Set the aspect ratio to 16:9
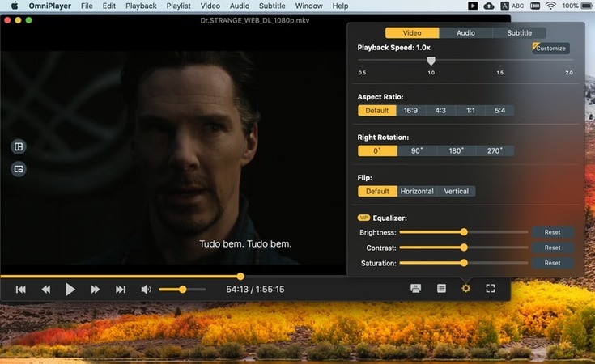 click(410, 110)
